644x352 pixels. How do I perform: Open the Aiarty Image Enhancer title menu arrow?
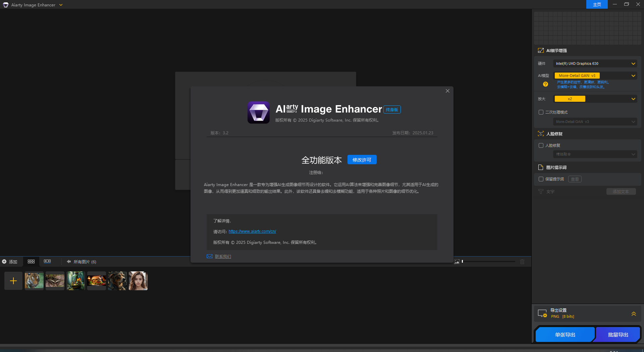pos(61,5)
